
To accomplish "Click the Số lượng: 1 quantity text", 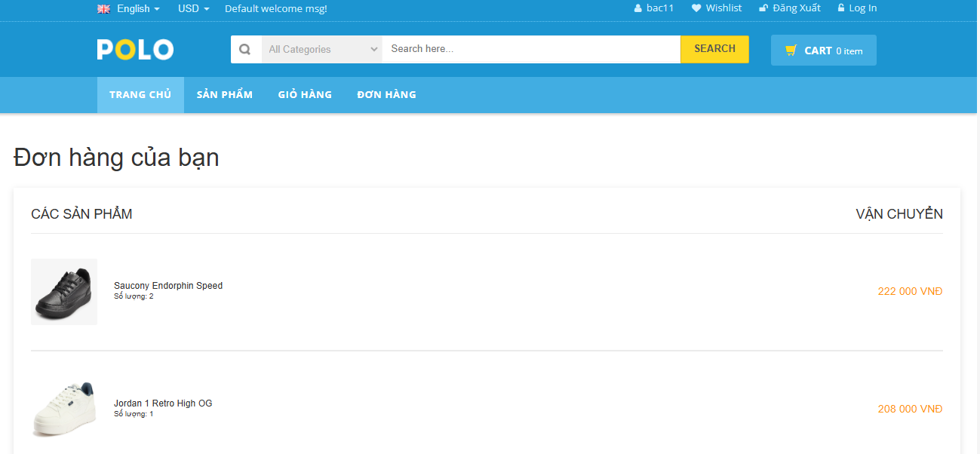I will point(134,414).
